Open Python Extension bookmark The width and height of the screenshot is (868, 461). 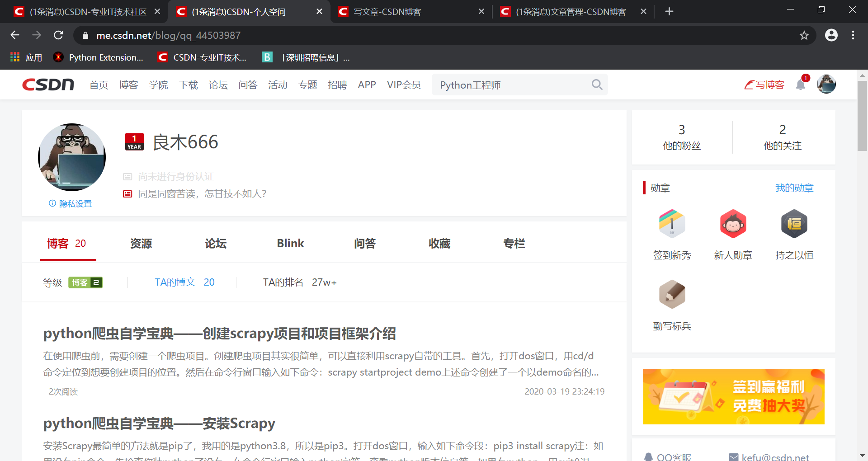pyautogui.click(x=98, y=57)
